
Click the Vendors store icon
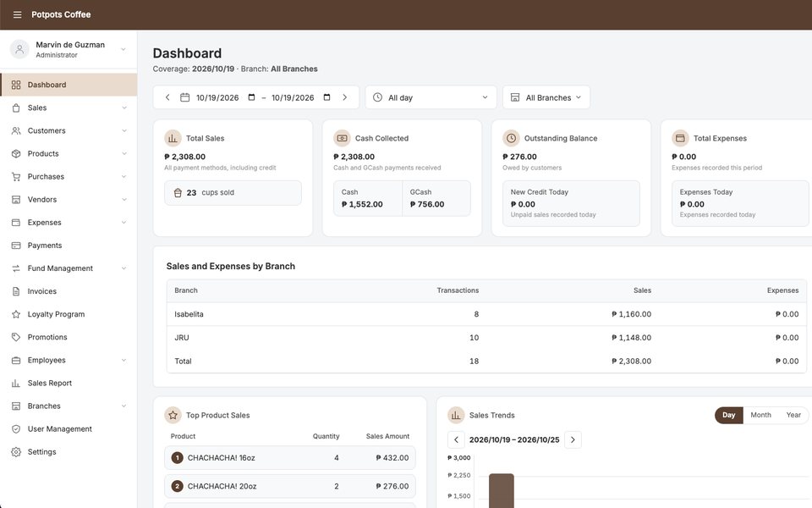pyautogui.click(x=16, y=200)
